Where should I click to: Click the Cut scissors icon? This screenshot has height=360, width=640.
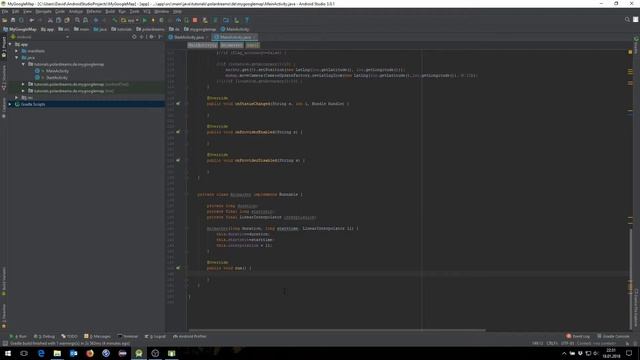[x=50, y=20]
